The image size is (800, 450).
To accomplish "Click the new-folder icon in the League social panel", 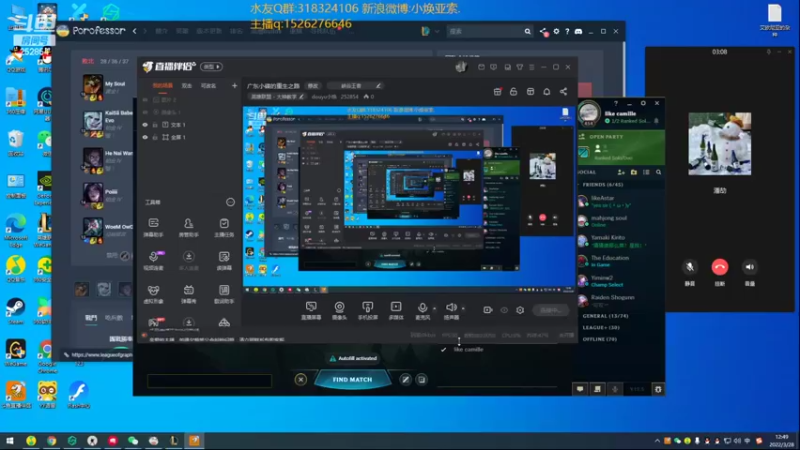I will (634, 172).
